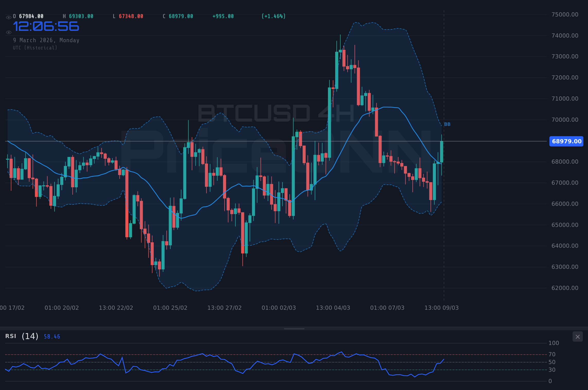Click the 70000.00 price axis label

tap(565, 120)
